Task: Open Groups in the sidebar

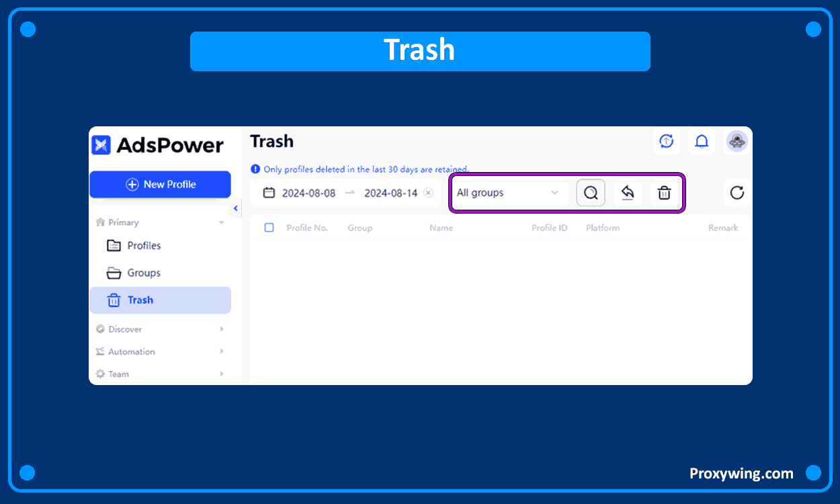Action: tap(143, 273)
